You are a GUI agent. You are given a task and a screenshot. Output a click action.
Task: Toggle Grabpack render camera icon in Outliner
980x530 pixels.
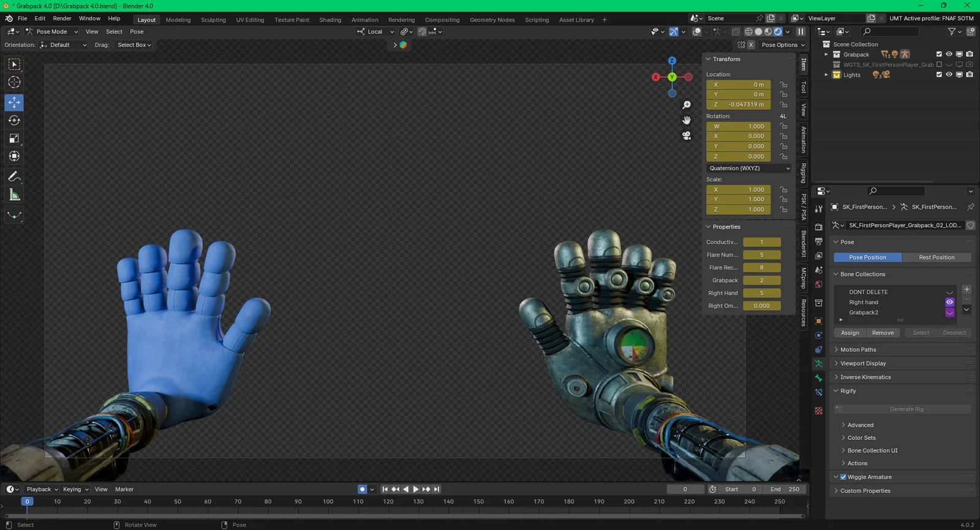click(x=970, y=54)
